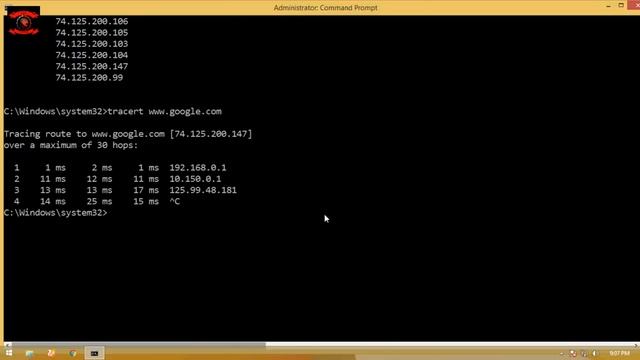Select the Command Prompt taskbar icon
The image size is (640, 360).
(94, 353)
